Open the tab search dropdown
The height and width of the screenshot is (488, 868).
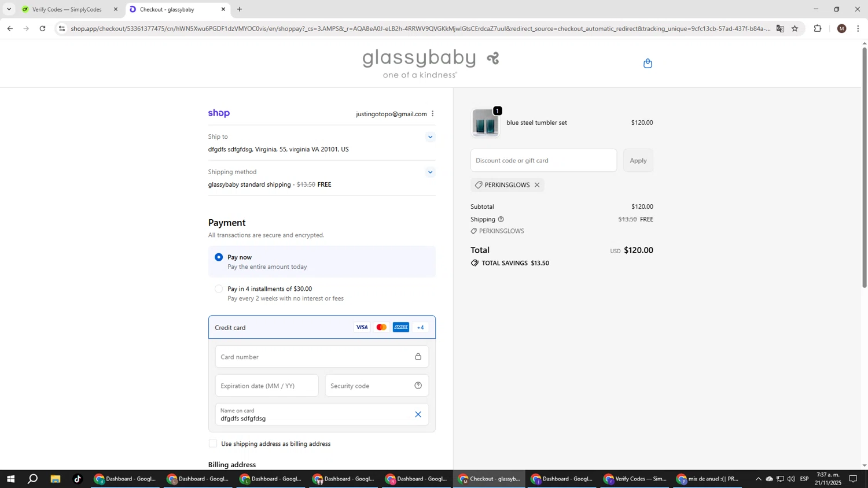click(x=9, y=9)
